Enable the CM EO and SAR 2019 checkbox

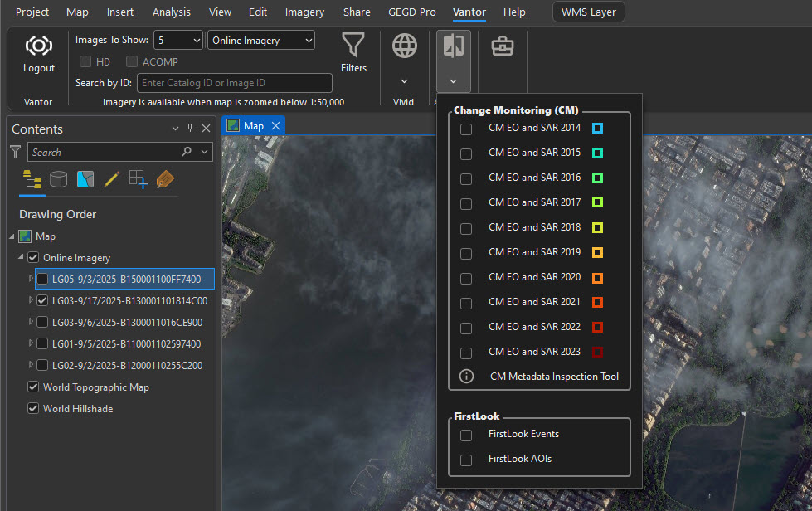(466, 253)
